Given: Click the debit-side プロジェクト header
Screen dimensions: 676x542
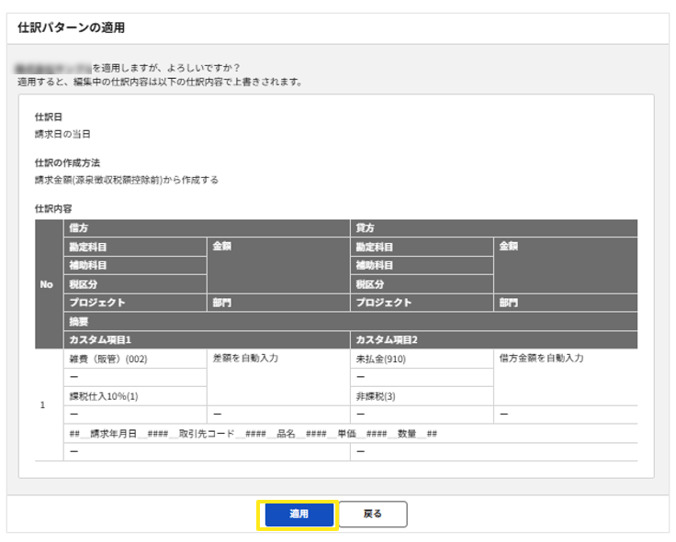Looking at the screenshot, I should click(x=135, y=303).
